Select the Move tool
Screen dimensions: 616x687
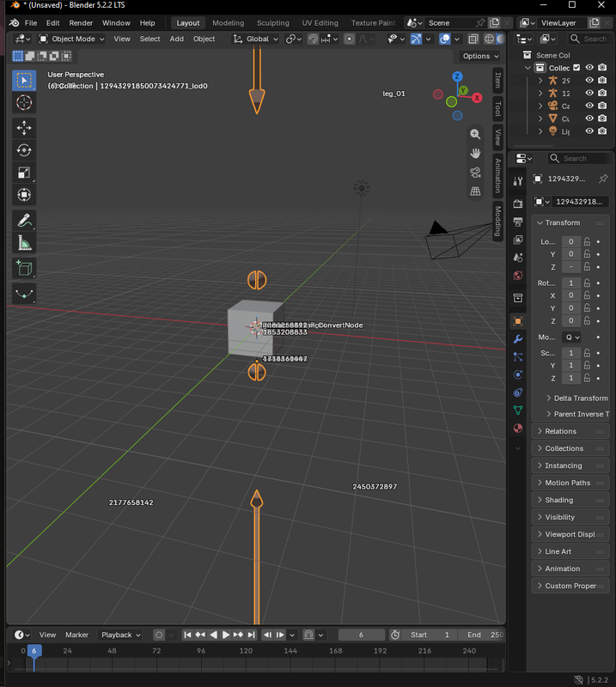point(24,128)
